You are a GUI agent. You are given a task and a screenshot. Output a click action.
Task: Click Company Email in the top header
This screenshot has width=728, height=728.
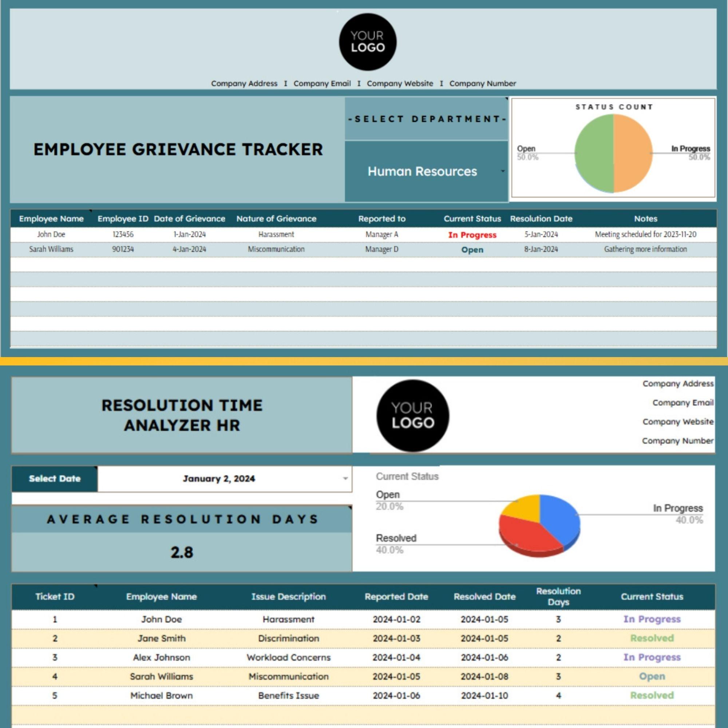click(322, 83)
